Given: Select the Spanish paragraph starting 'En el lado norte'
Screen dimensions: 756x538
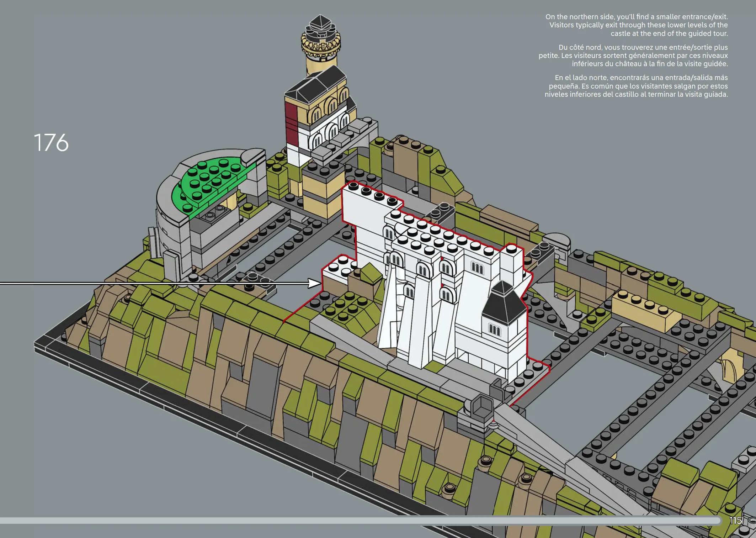Looking at the screenshot, I should (636, 86).
